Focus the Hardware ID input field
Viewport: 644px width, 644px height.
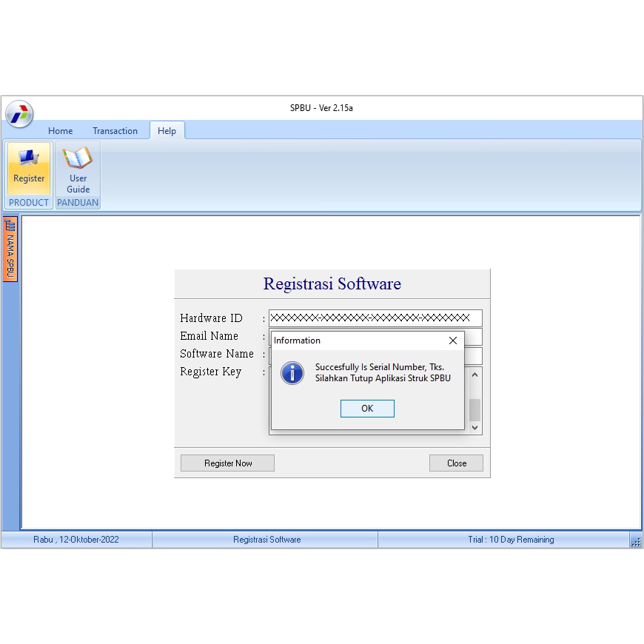tap(375, 318)
